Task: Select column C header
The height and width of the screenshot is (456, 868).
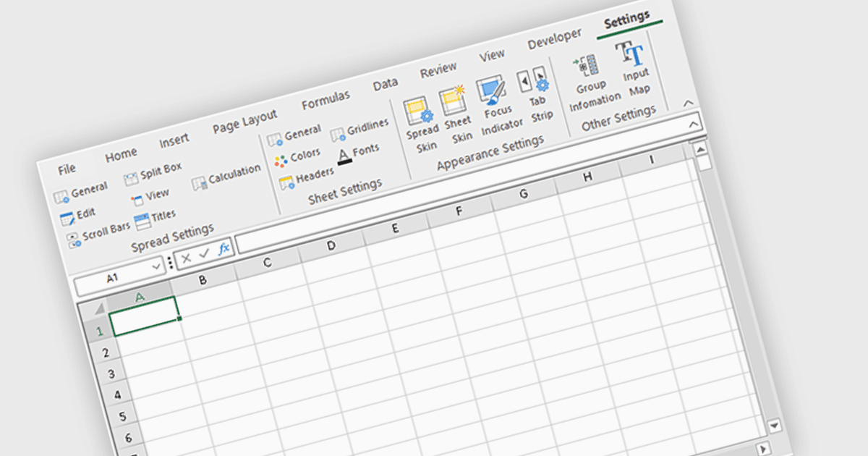Action: tap(267, 262)
